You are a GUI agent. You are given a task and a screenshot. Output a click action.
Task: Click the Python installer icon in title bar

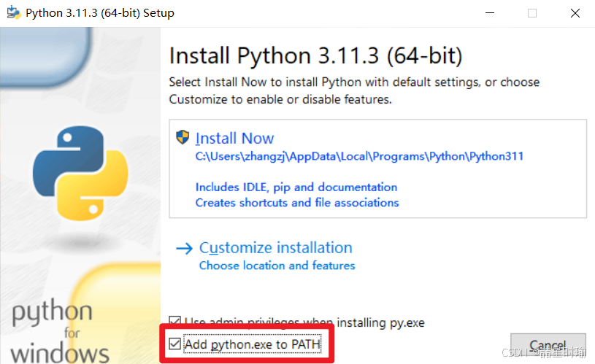pyautogui.click(x=14, y=12)
